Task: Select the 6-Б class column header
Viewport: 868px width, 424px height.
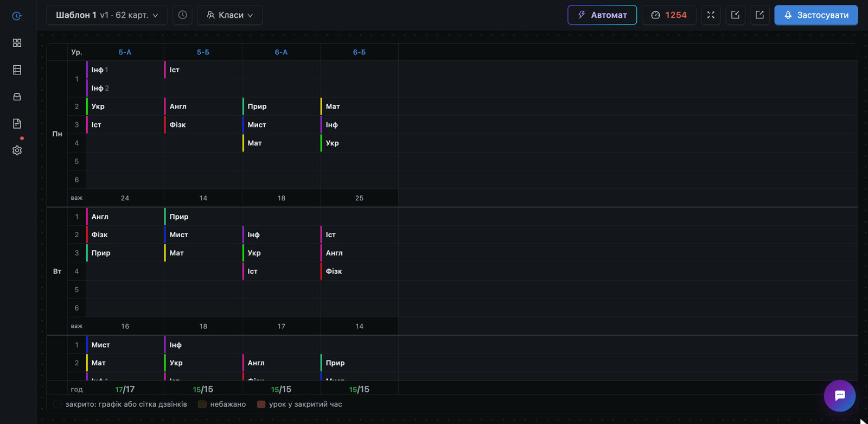Action: pyautogui.click(x=359, y=52)
